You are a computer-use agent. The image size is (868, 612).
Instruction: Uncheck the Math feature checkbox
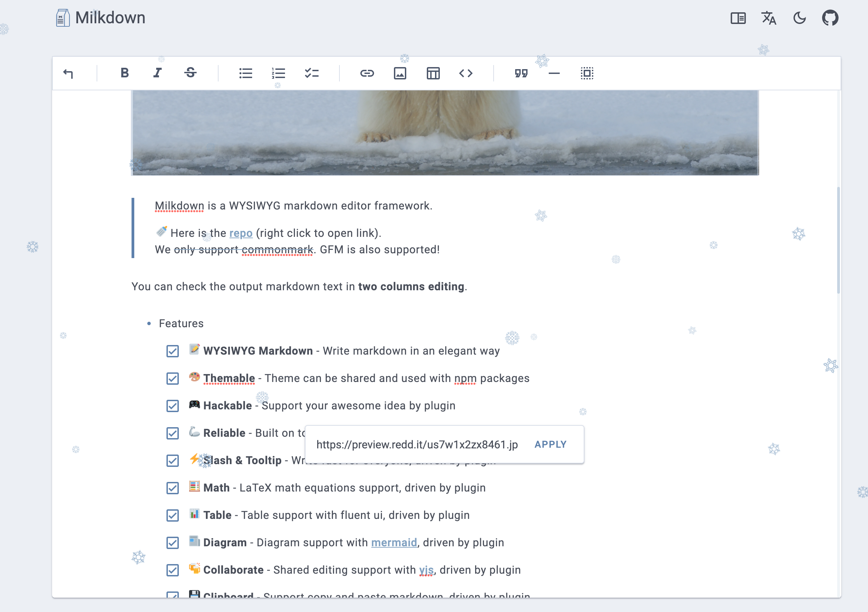pyautogui.click(x=172, y=488)
